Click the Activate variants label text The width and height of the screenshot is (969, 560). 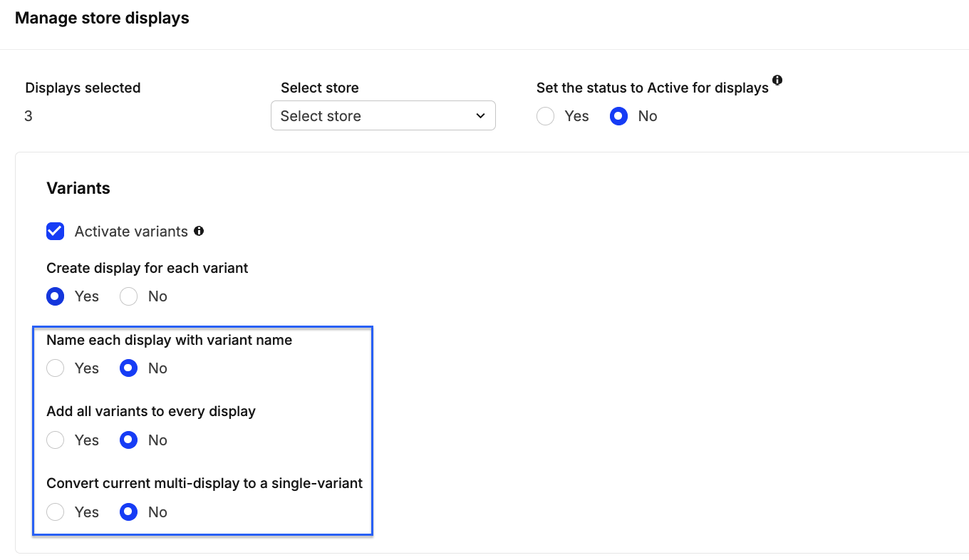(131, 232)
